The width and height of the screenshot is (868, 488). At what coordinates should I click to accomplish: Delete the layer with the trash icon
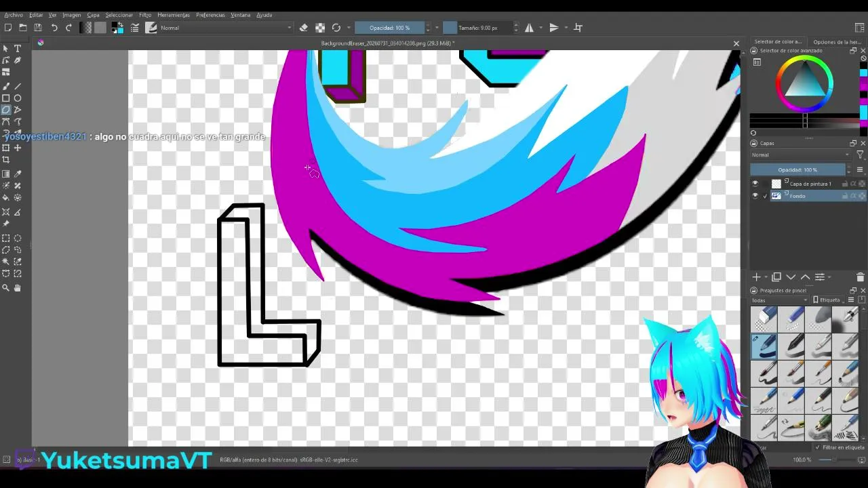861,277
